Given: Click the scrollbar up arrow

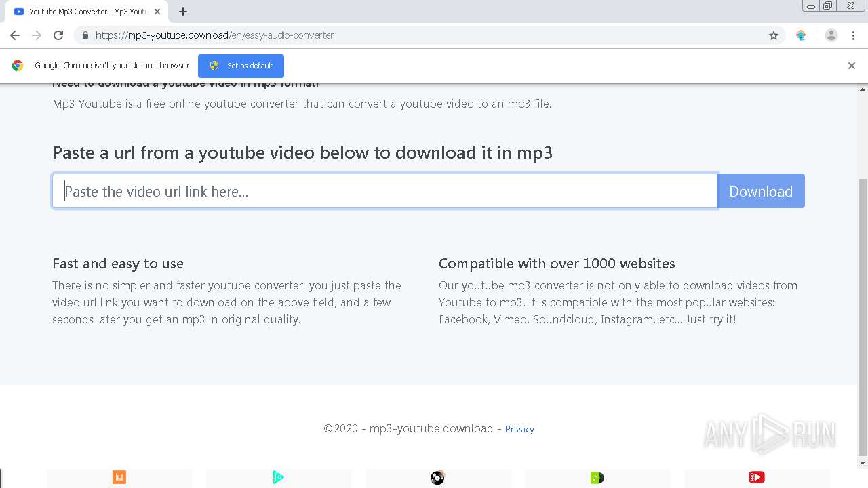Looking at the screenshot, I should pos(863,89).
